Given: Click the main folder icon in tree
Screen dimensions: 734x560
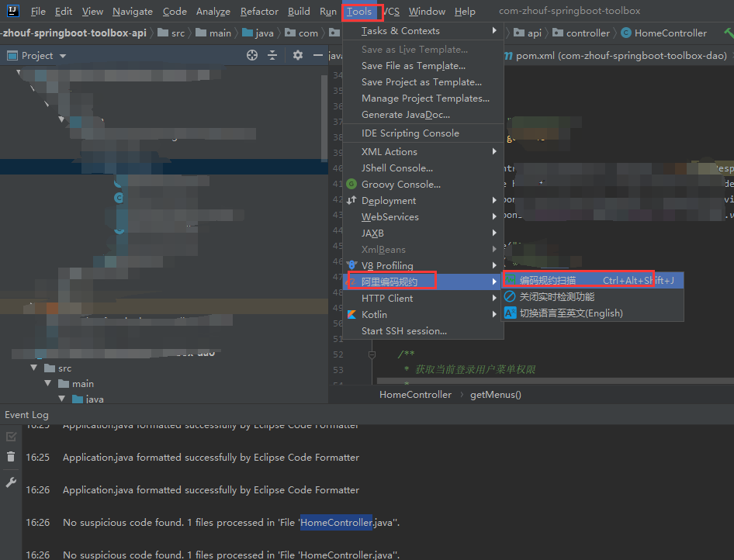Looking at the screenshot, I should coord(64,384).
